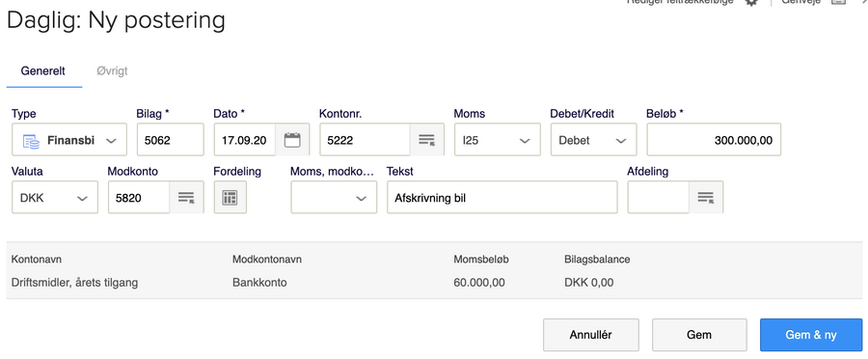The height and width of the screenshot is (359, 868).
Task: Click the Bilag number field
Action: coord(170,140)
